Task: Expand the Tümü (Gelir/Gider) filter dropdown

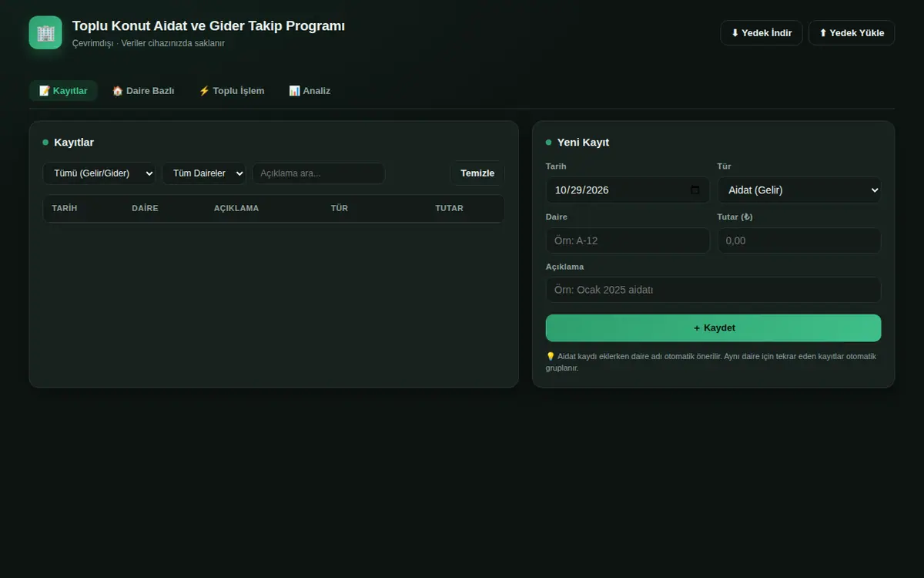Action: coord(99,173)
